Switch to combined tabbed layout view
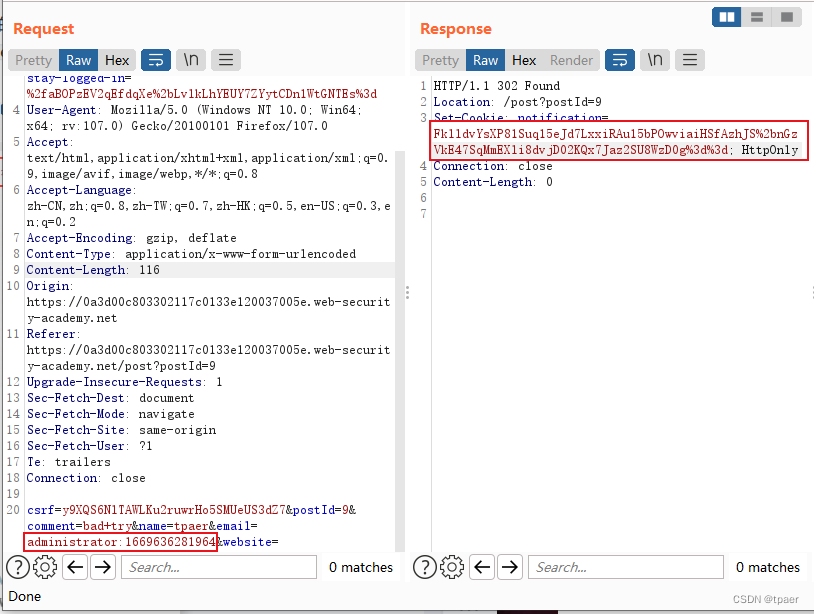The width and height of the screenshot is (814, 614). pos(787,17)
